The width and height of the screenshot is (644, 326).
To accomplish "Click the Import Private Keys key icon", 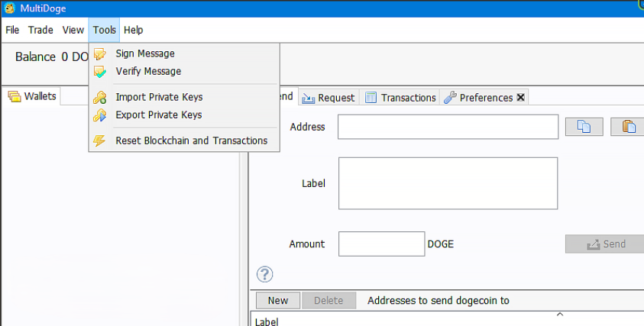I will tap(99, 97).
